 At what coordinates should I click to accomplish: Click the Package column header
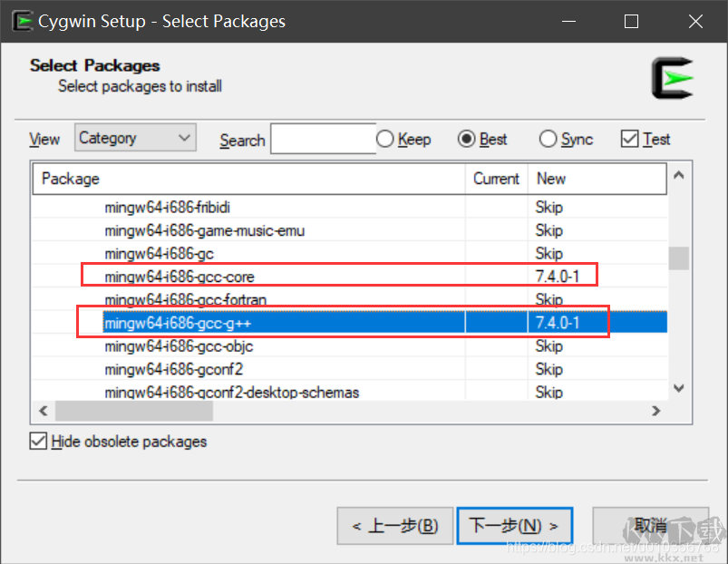(71, 179)
